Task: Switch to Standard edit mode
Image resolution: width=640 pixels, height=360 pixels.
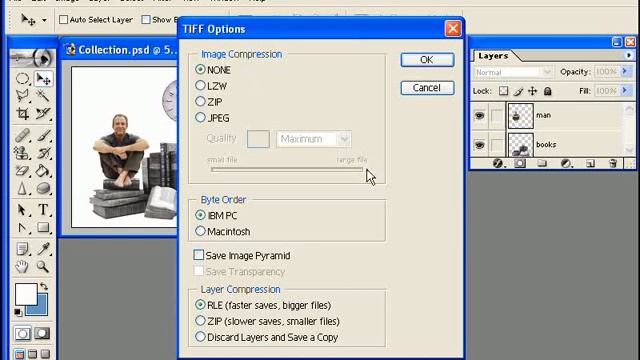Action: click(22, 333)
